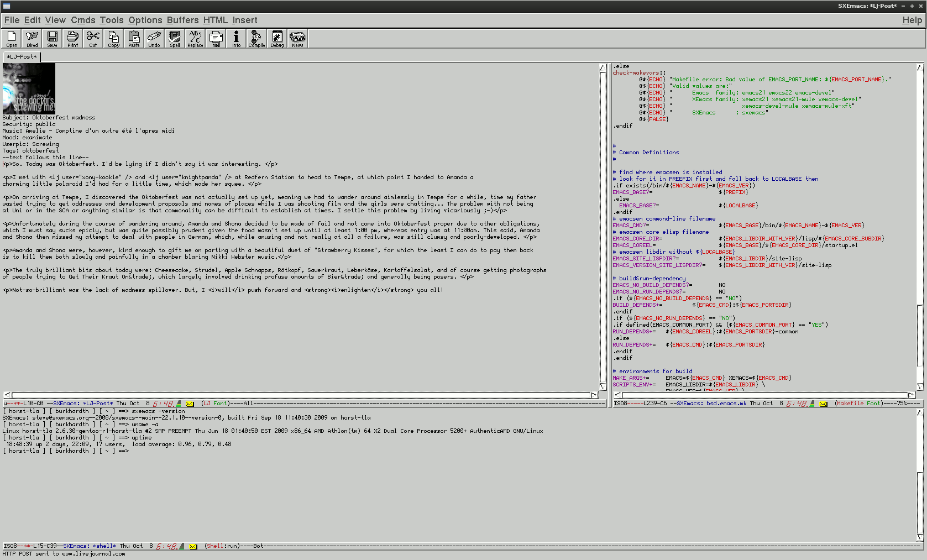
Task: Click 'uname -a' command in shell
Action: 145,424
